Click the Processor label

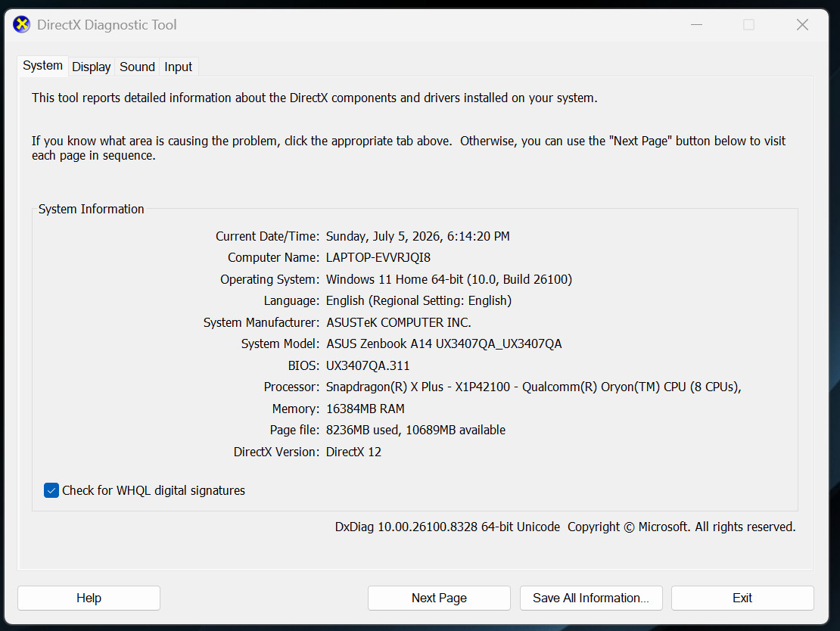(291, 387)
